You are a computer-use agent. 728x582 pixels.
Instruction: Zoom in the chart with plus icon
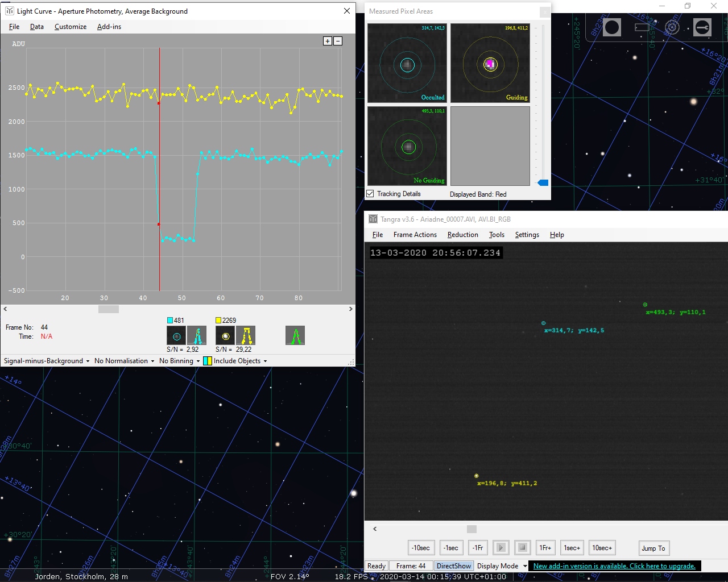(x=327, y=41)
